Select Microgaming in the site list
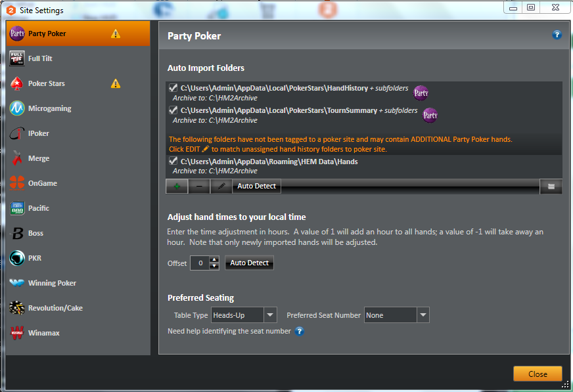The height and width of the screenshot is (392, 573). coord(78,108)
